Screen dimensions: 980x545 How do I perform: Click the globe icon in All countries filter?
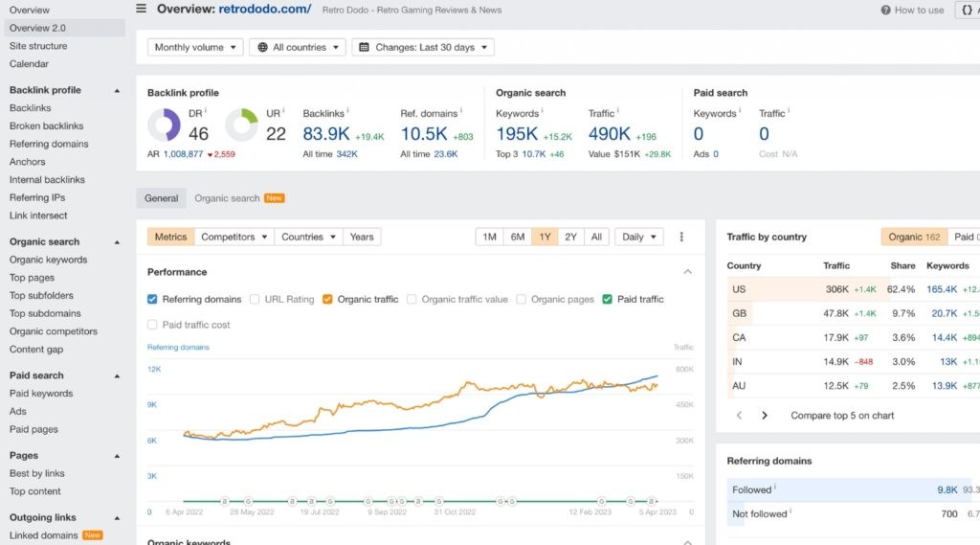click(x=262, y=47)
